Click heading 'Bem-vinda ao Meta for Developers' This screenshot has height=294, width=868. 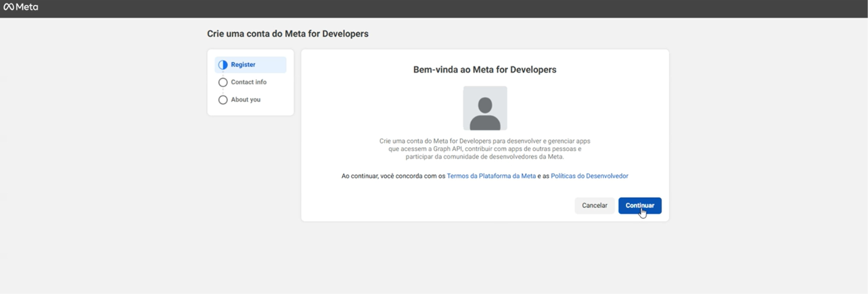pyautogui.click(x=485, y=70)
